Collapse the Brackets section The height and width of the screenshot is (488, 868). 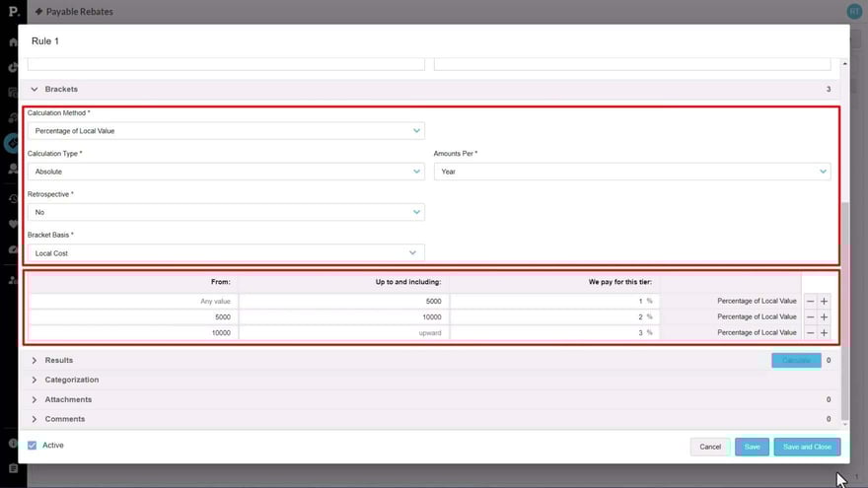35,89
